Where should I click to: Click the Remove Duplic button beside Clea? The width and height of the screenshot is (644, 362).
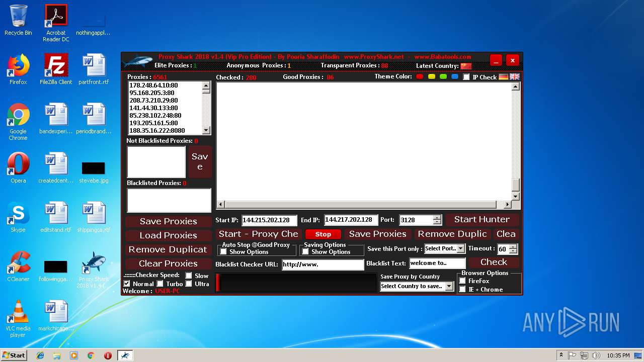(x=452, y=234)
